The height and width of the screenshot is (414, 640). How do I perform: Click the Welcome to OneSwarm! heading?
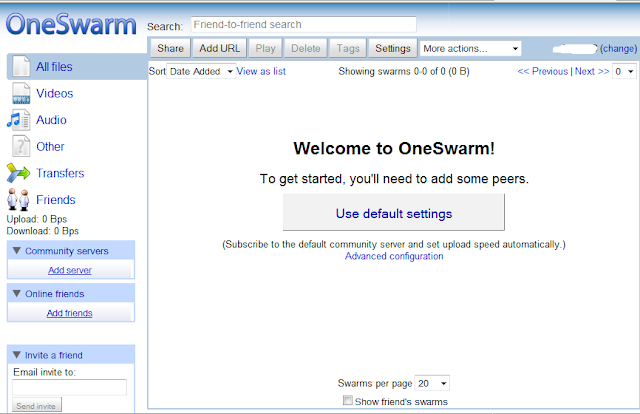(x=394, y=148)
